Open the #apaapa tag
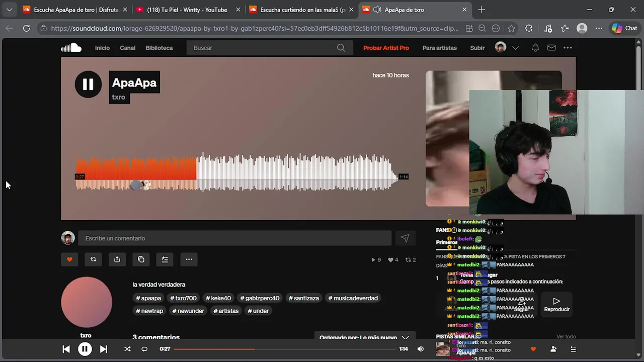 tap(148, 298)
